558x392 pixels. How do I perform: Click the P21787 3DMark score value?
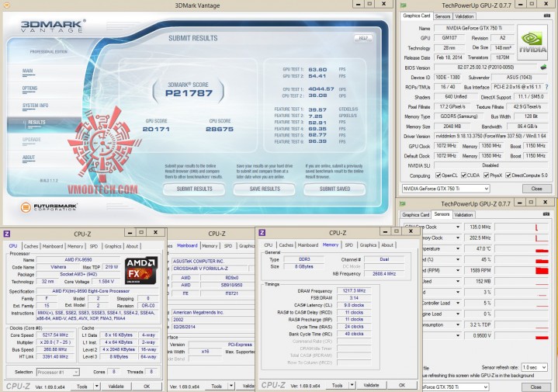pyautogui.click(x=189, y=93)
